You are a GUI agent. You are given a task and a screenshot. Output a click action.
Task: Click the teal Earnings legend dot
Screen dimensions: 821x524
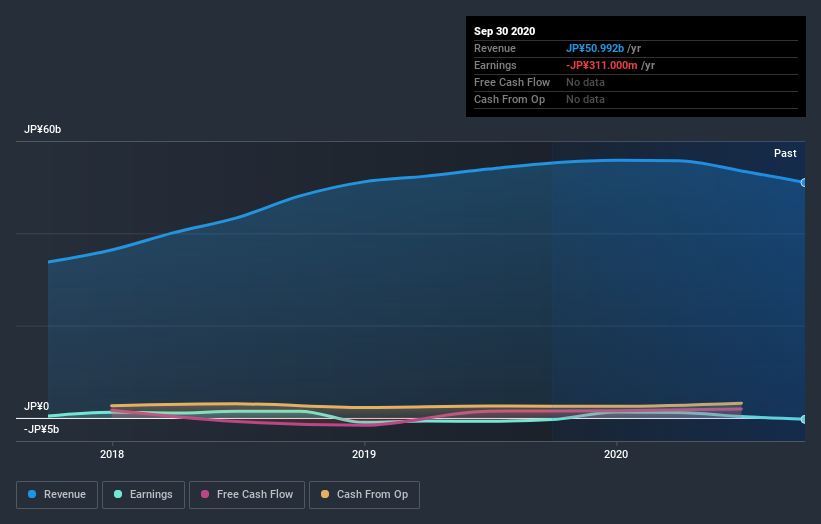(x=118, y=494)
